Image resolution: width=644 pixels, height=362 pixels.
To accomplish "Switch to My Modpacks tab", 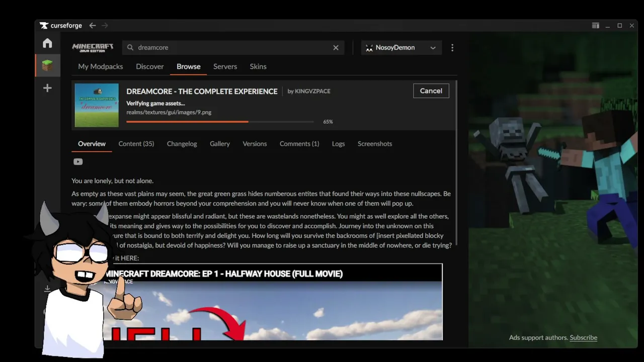I will point(100,66).
